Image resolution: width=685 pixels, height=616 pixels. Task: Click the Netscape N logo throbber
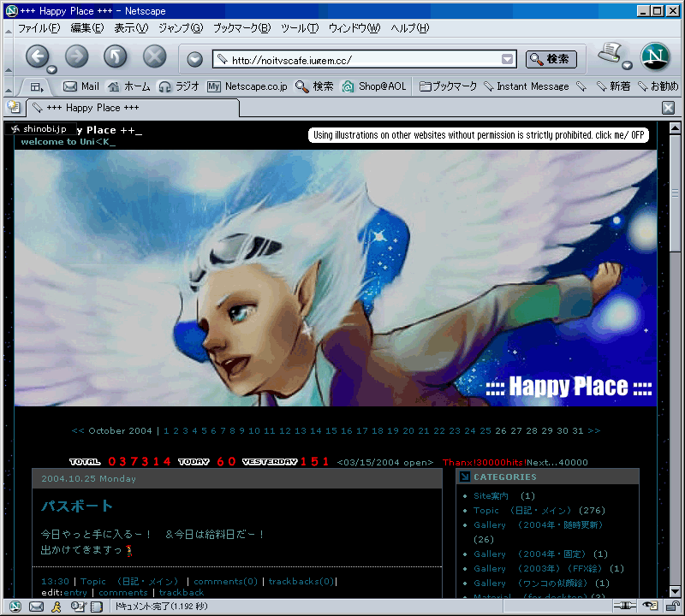click(655, 56)
